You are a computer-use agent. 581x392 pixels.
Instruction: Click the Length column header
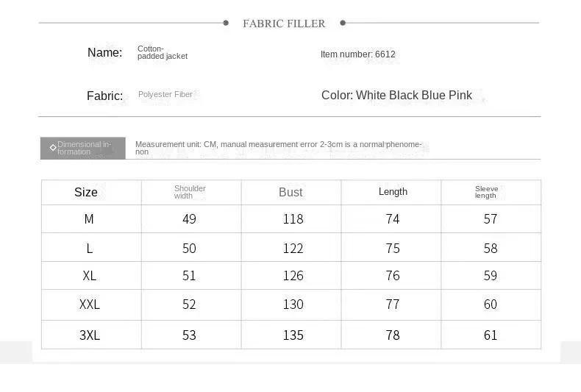pyautogui.click(x=393, y=192)
